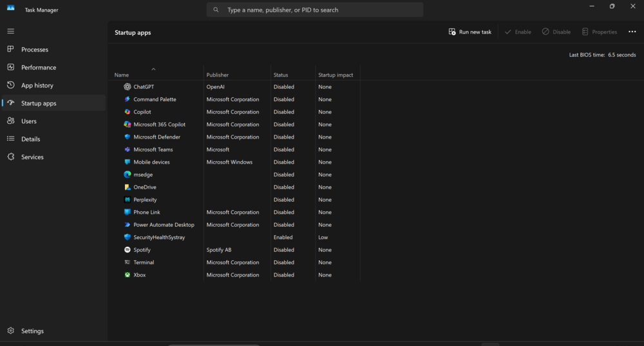Image resolution: width=644 pixels, height=346 pixels.
Task: Click the Microsoft Teams icon
Action: 128,149
